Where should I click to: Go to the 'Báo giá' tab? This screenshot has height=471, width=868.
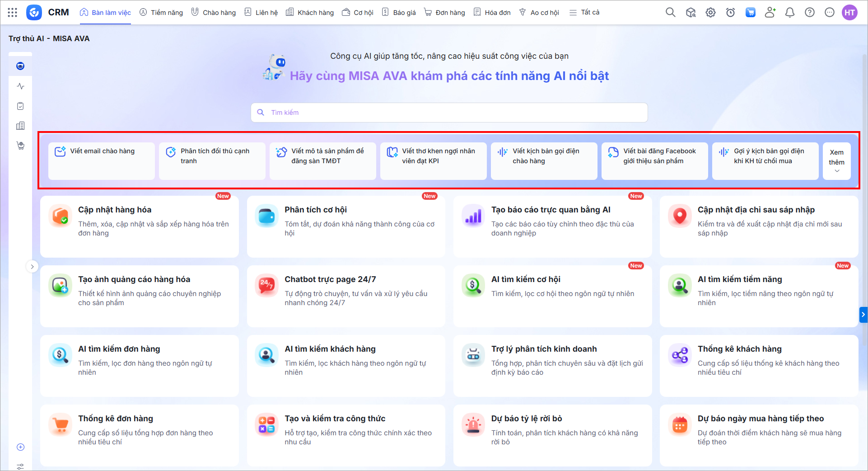(399, 13)
